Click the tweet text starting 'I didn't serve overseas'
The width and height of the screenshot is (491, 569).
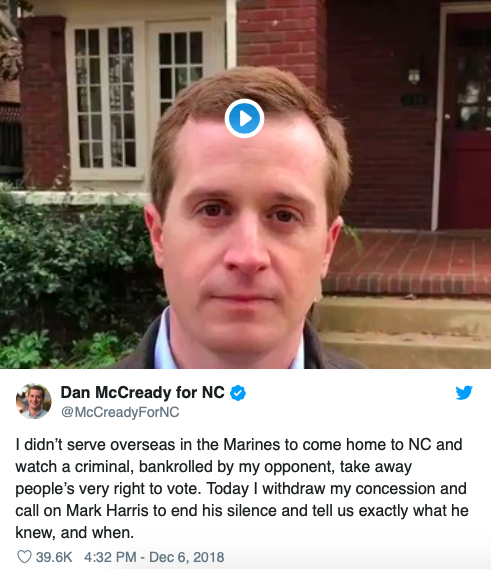[x=241, y=488]
